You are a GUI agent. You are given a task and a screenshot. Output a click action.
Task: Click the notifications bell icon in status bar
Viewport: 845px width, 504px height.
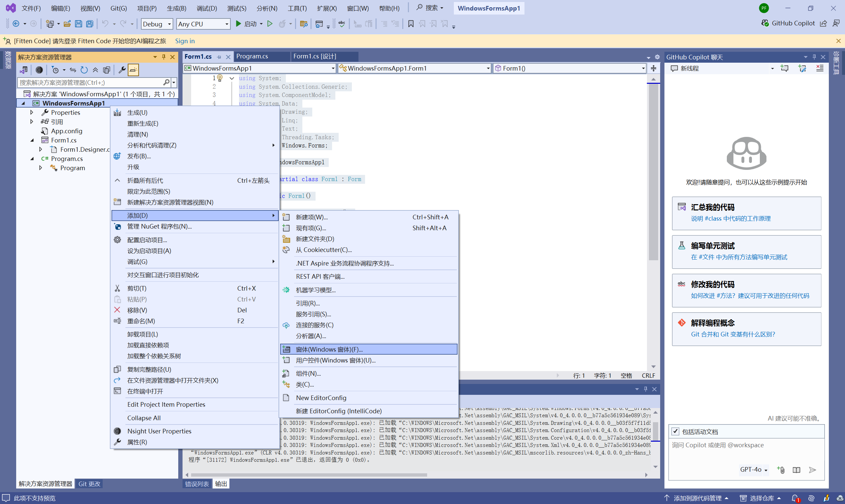795,498
